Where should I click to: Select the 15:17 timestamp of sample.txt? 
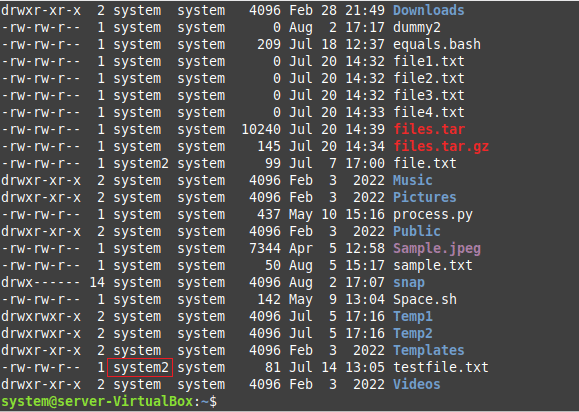point(365,265)
